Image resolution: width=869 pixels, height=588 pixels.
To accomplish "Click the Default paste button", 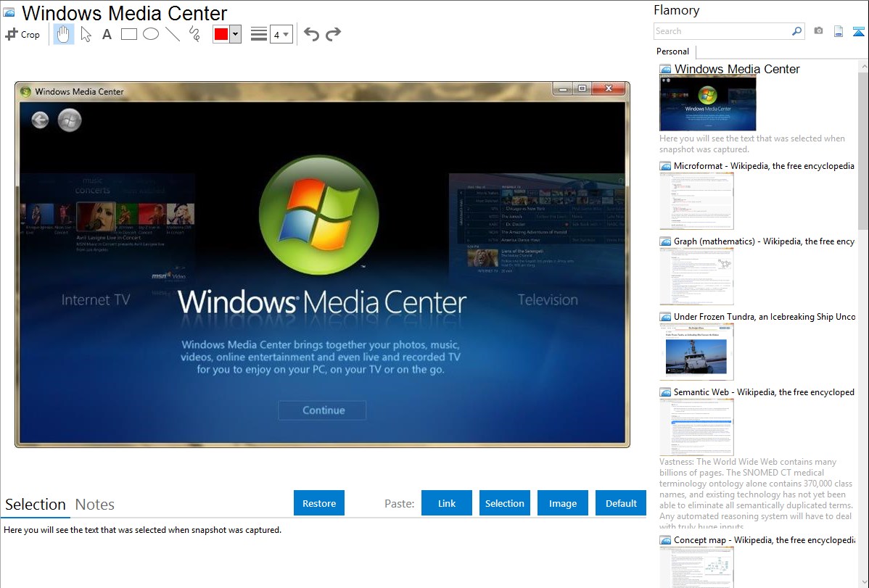I will click(621, 502).
